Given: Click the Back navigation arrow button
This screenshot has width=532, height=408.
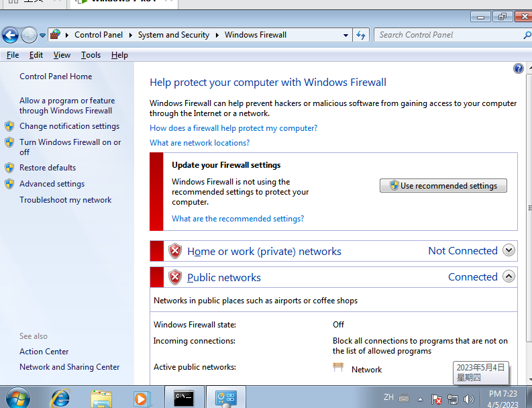Looking at the screenshot, I should point(10,35).
